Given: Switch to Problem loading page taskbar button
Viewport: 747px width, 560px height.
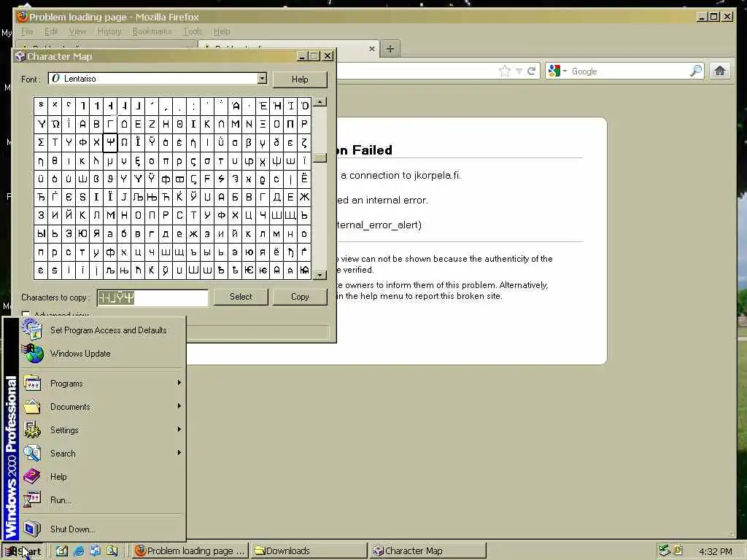Looking at the screenshot, I should pos(190,551).
